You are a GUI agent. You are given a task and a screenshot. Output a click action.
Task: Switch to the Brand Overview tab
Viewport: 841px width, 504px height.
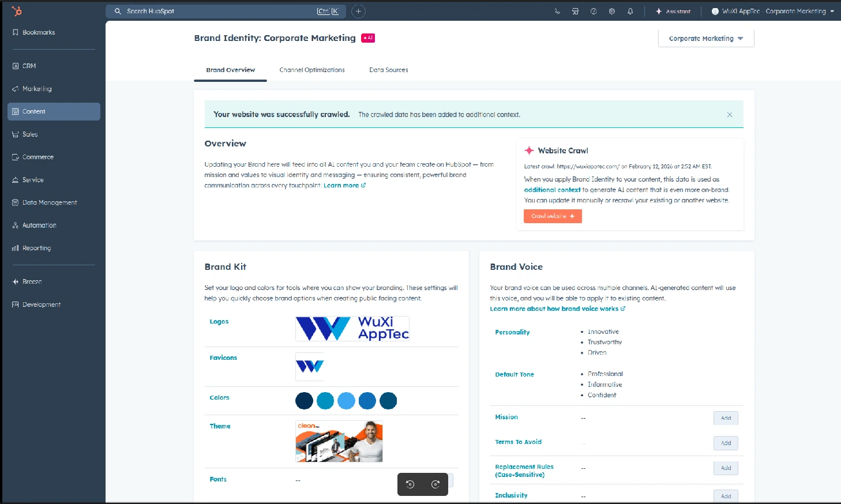tap(230, 70)
